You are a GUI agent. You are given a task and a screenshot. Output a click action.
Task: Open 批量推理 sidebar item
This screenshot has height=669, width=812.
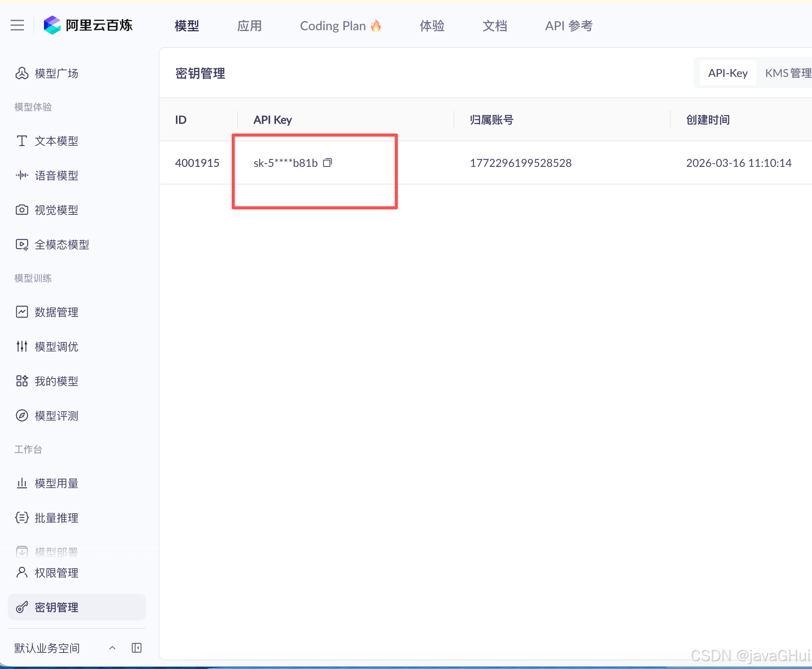[x=56, y=518]
